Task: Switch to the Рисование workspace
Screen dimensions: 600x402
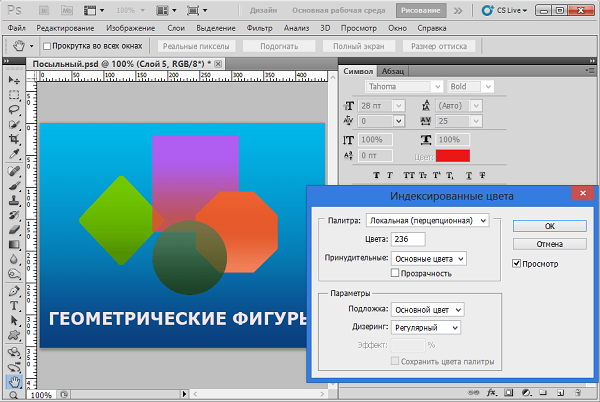Action: pos(421,11)
